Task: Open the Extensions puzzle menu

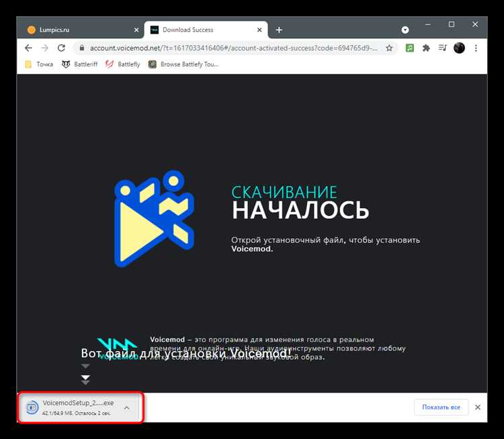Action: tap(426, 48)
